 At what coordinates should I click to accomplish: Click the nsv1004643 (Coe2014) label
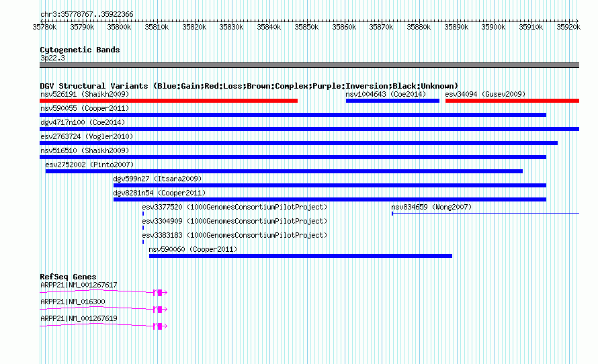[x=386, y=94]
